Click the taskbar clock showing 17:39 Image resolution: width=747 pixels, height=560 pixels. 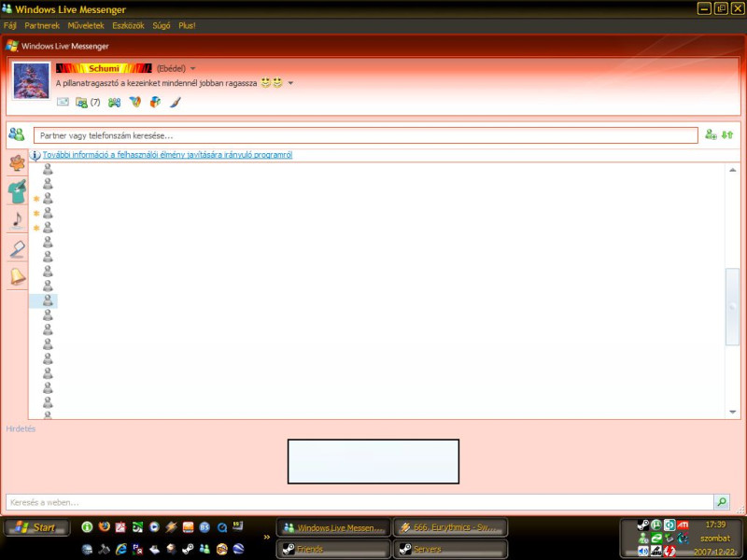(x=715, y=525)
